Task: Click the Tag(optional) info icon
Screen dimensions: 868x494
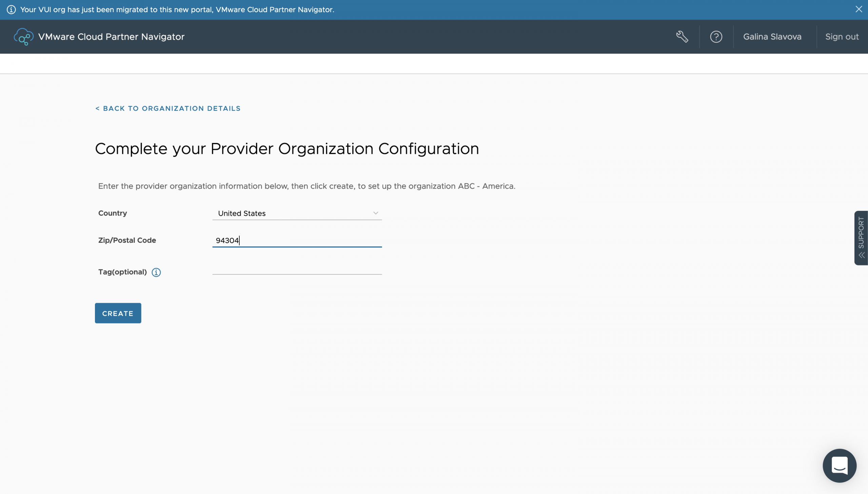Action: pos(156,273)
